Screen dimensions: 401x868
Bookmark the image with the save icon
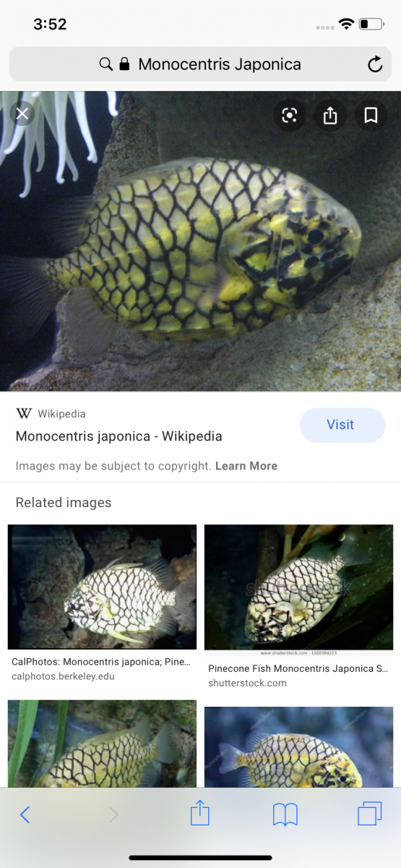pos(371,116)
